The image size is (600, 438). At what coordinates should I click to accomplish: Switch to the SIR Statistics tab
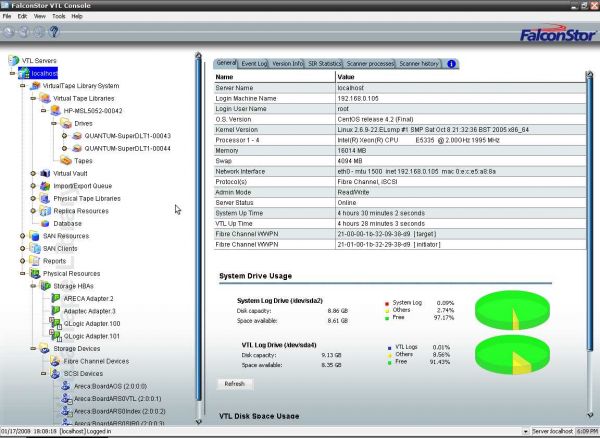point(324,64)
